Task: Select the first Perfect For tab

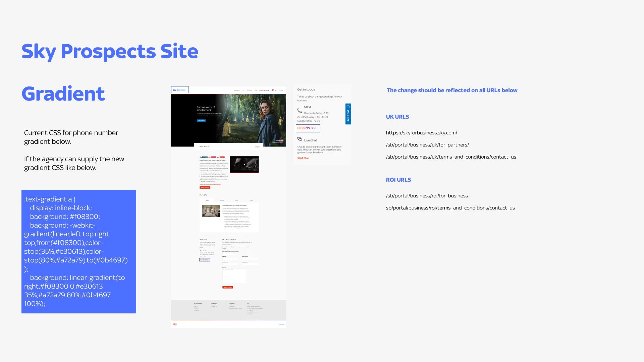Action: tap(207, 200)
